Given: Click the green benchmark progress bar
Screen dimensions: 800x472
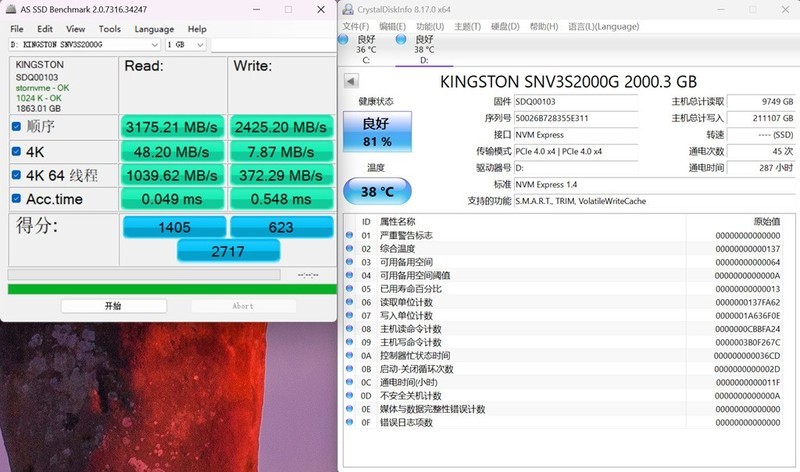Looking at the screenshot, I should point(172,289).
